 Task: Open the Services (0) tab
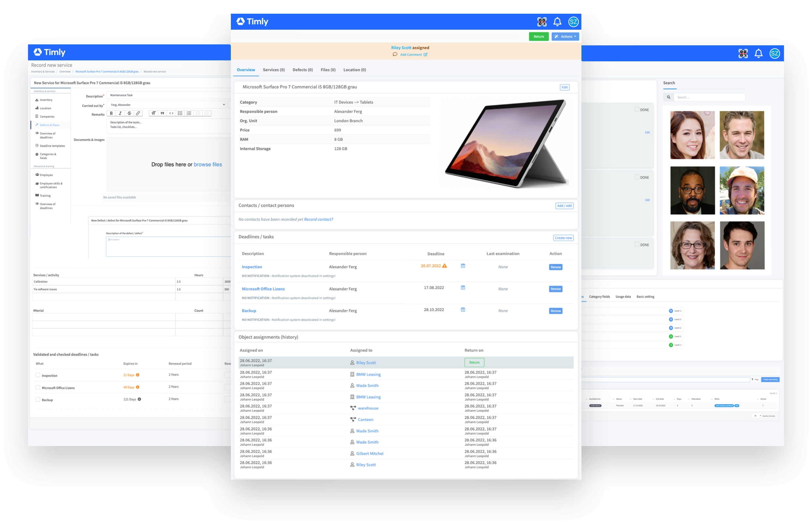point(273,70)
